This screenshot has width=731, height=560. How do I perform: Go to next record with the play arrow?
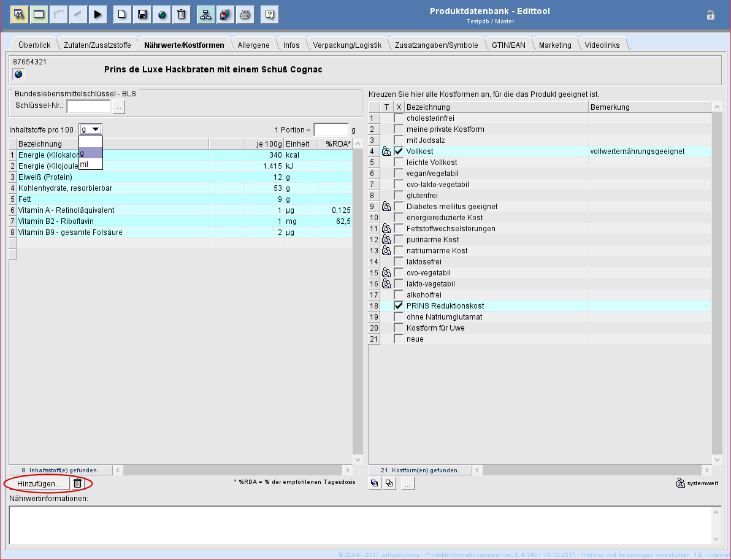click(x=98, y=14)
